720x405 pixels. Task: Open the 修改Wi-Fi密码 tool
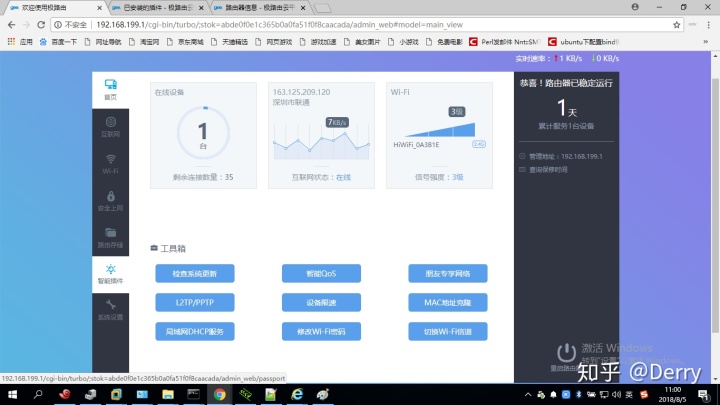tap(321, 332)
